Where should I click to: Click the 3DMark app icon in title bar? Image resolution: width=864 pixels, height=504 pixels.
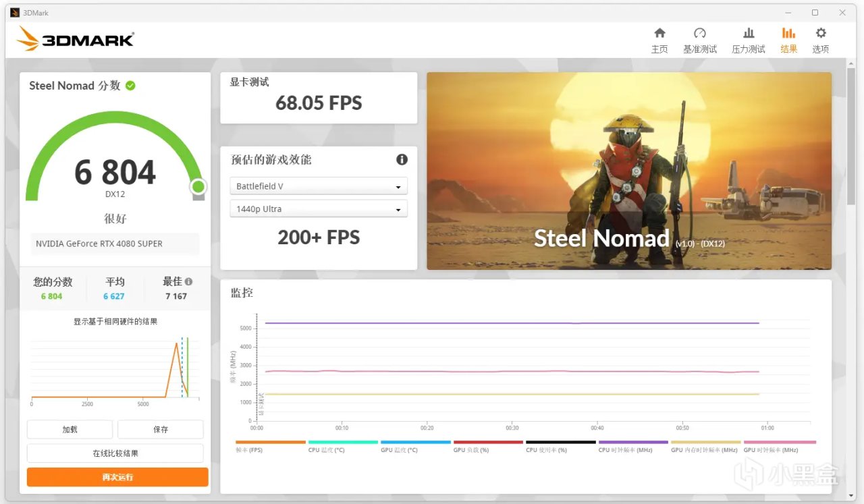point(15,13)
